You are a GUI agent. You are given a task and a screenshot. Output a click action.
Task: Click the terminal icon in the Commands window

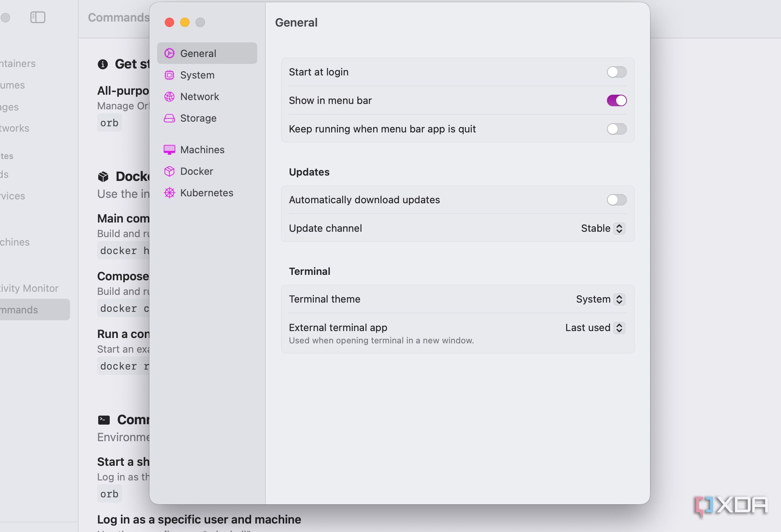[104, 420]
